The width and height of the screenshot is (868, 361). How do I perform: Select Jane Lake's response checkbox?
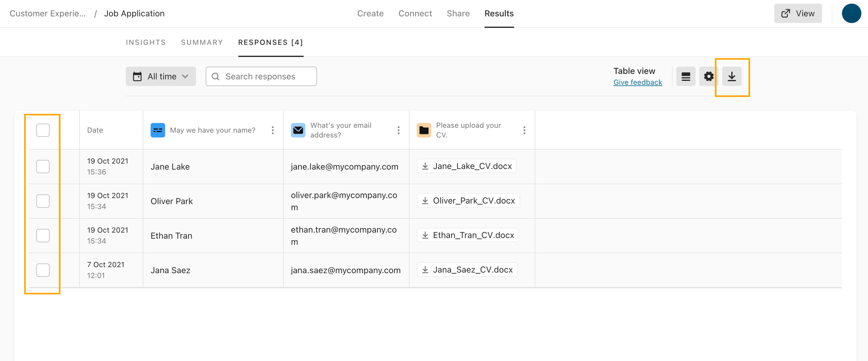43,167
